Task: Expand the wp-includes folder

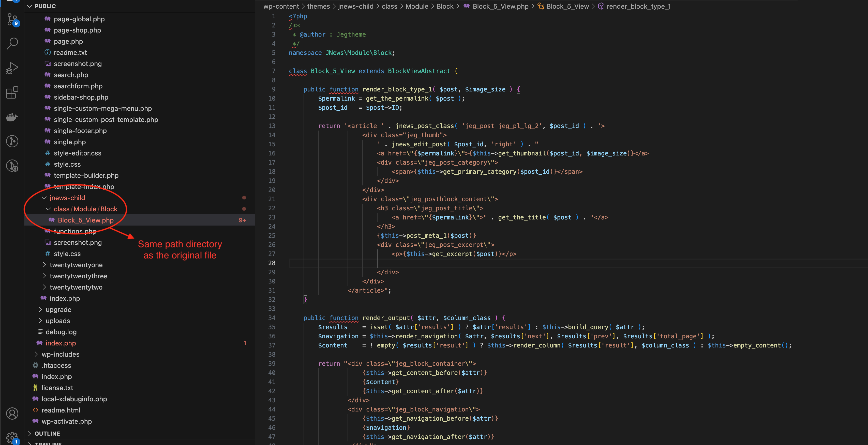Action: [x=60, y=354]
